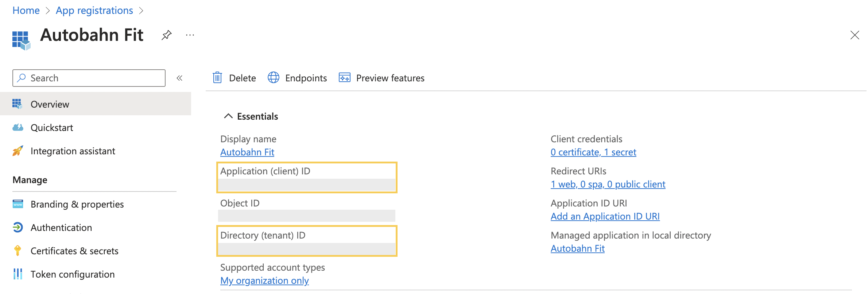
Task: Close the Autobahn Fit blade
Action: (855, 35)
